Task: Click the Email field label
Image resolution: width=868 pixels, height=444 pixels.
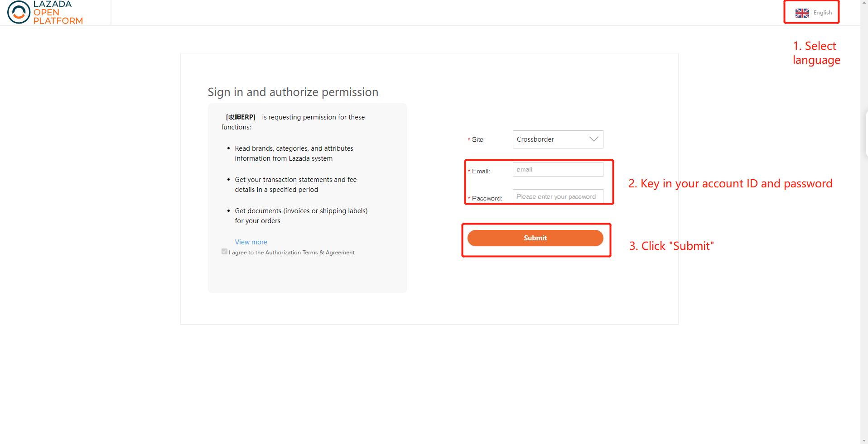Action: [481, 171]
